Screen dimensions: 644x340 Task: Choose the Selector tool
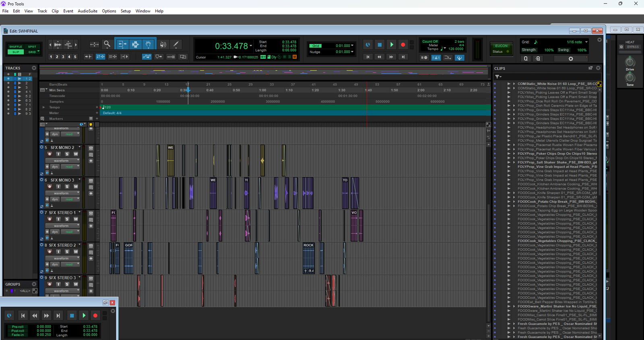pyautogui.click(x=135, y=44)
